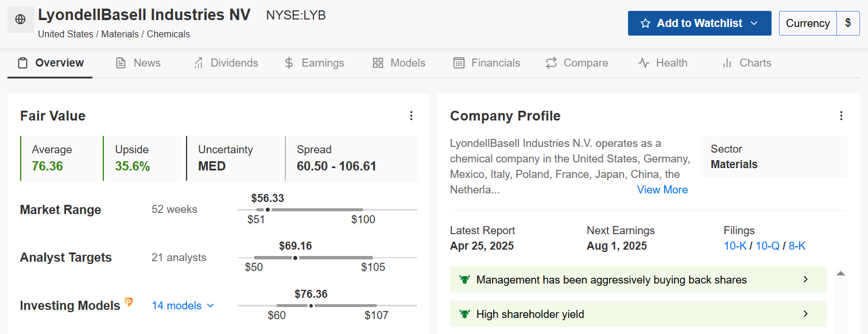The width and height of the screenshot is (868, 334).
Task: Click the 52 weeks label
Action: 175,209
